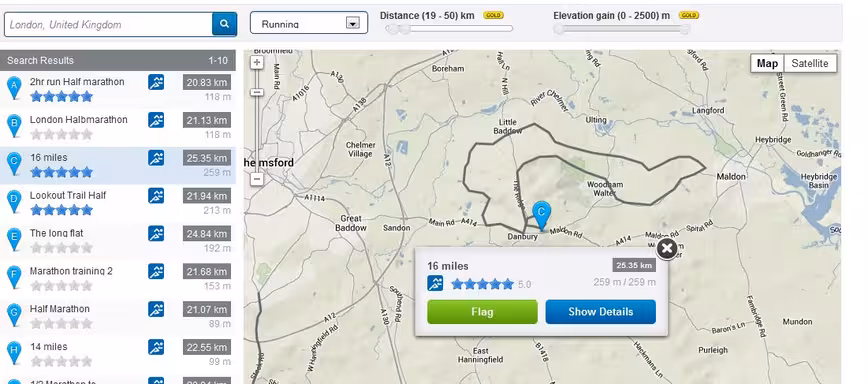Switch the map to Satellite view
Image resolution: width=868 pixels, height=384 pixels.
click(810, 63)
